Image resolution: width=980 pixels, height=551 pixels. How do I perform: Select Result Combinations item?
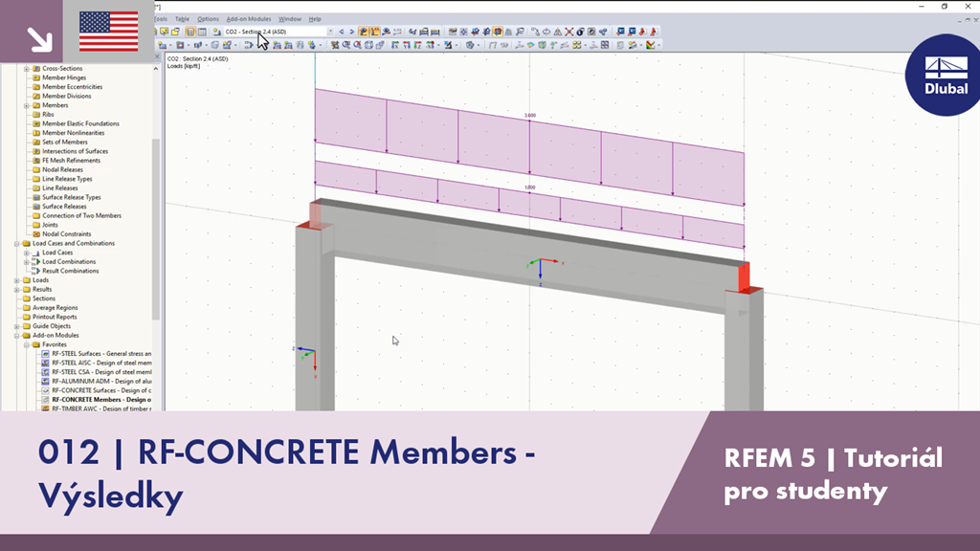coord(70,271)
